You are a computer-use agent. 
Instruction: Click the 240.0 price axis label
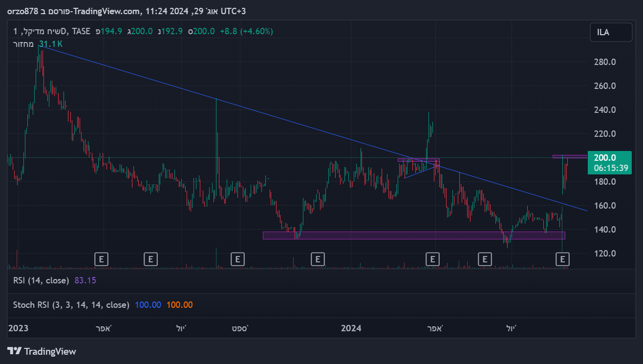click(605, 110)
